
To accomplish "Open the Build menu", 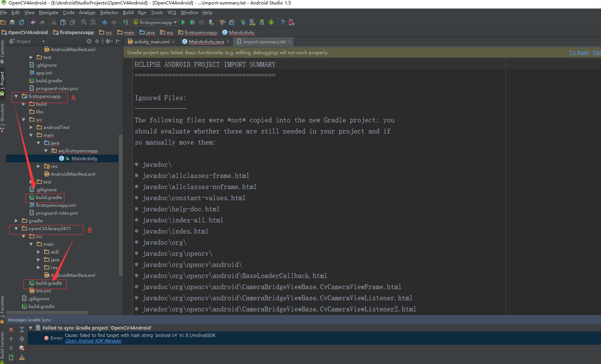I will [x=128, y=13].
